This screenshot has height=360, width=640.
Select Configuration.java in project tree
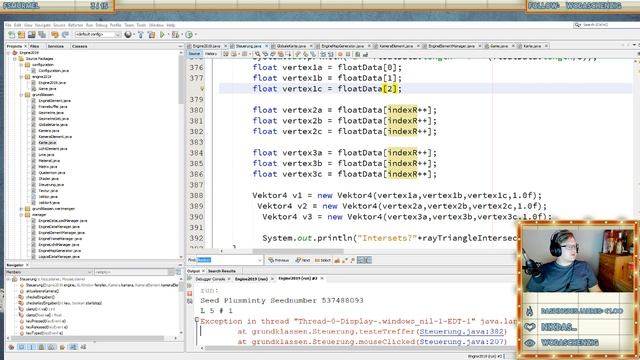[53, 71]
